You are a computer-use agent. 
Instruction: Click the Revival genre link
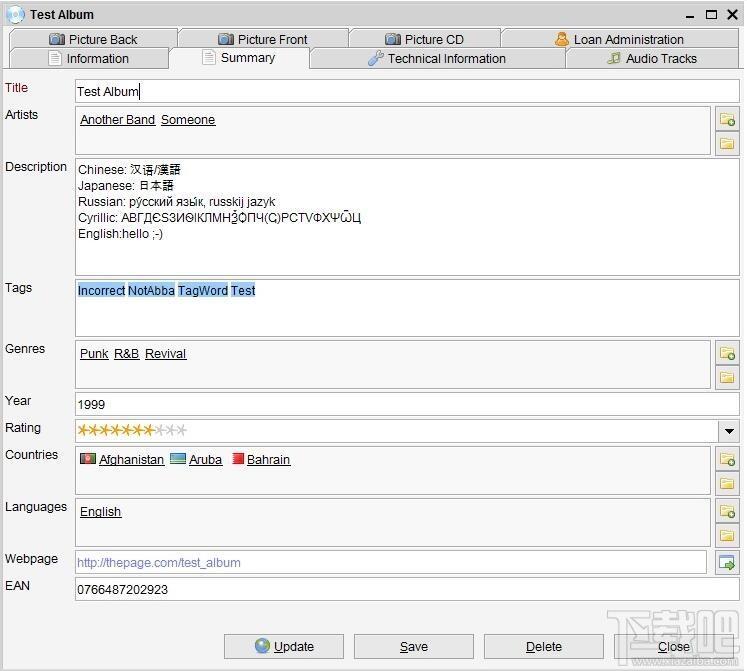pos(166,354)
